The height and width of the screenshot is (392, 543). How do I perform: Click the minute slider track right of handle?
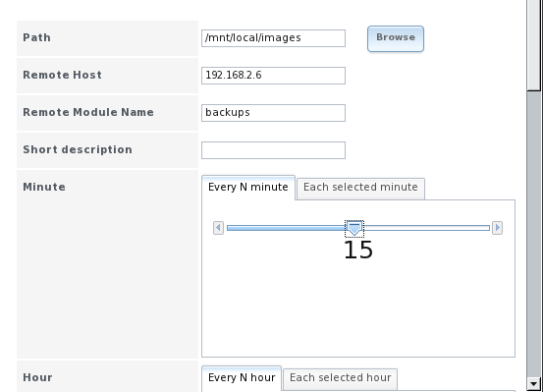(426, 228)
